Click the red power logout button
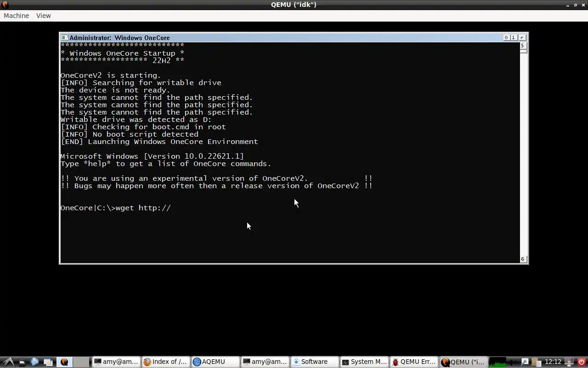588x368 pixels. coord(582,362)
